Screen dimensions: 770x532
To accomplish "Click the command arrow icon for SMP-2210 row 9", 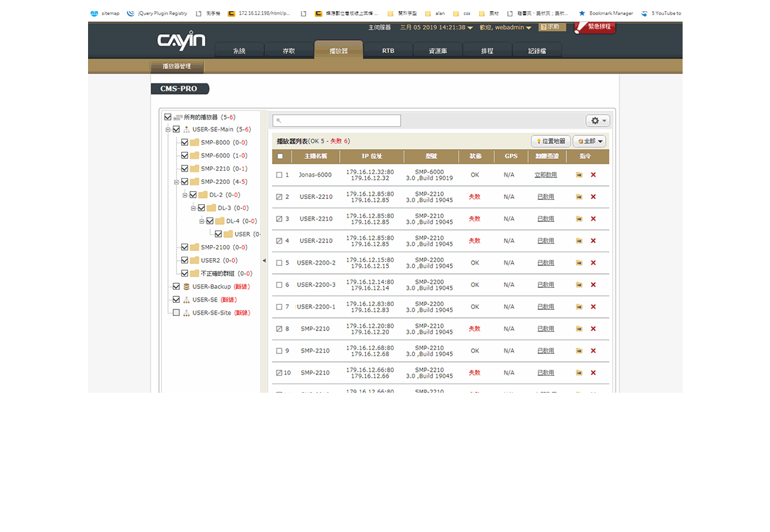I will pos(579,351).
